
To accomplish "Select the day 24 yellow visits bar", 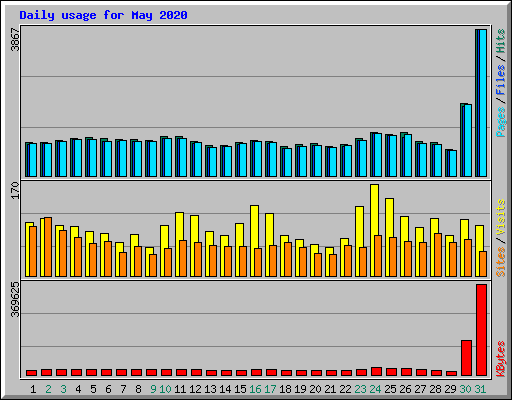I will click(374, 230).
